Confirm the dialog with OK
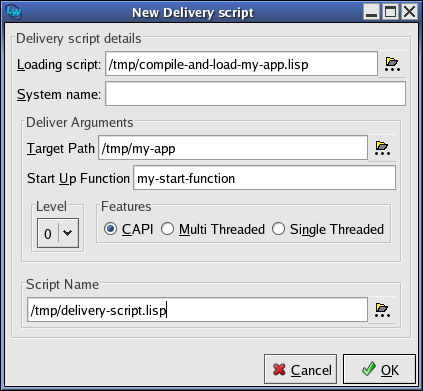 click(379, 369)
